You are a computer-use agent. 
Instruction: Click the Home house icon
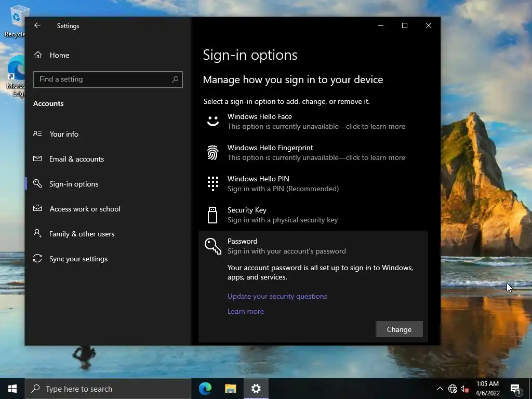38,55
